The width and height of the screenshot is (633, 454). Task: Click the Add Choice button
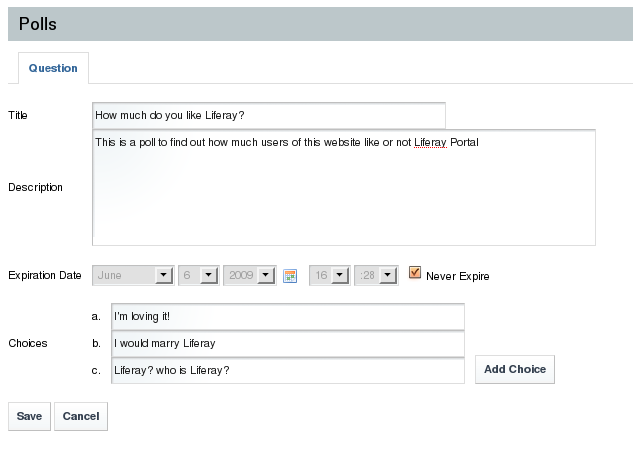[514, 369]
